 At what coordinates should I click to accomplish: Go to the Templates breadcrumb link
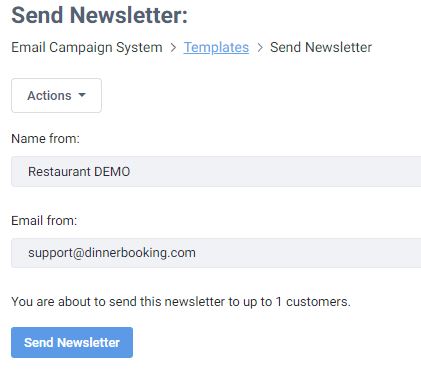tap(216, 47)
